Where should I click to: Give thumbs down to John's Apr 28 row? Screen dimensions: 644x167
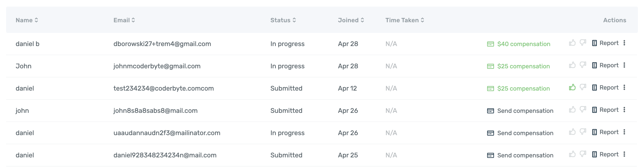point(583,65)
